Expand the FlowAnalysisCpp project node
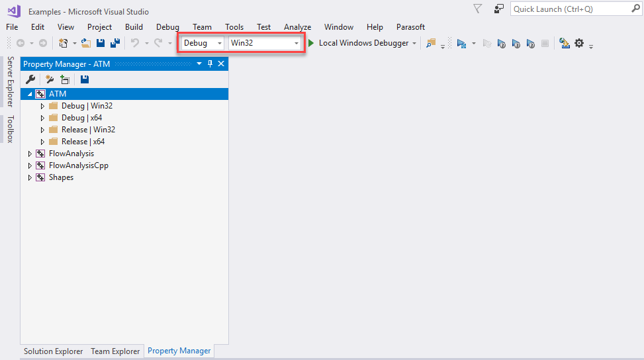The height and width of the screenshot is (360, 644). (x=30, y=165)
